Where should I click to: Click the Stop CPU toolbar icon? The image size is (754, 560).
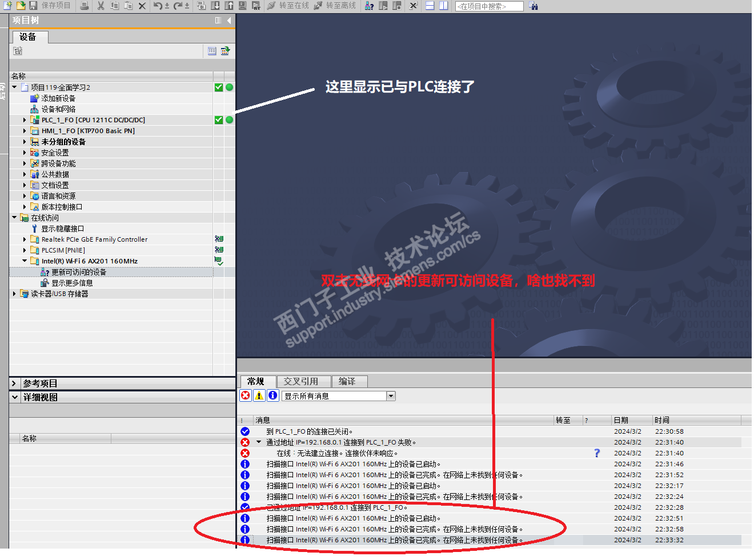(x=397, y=6)
